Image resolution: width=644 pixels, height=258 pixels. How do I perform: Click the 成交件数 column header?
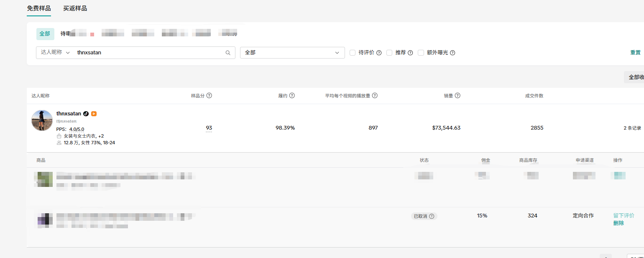534,96
